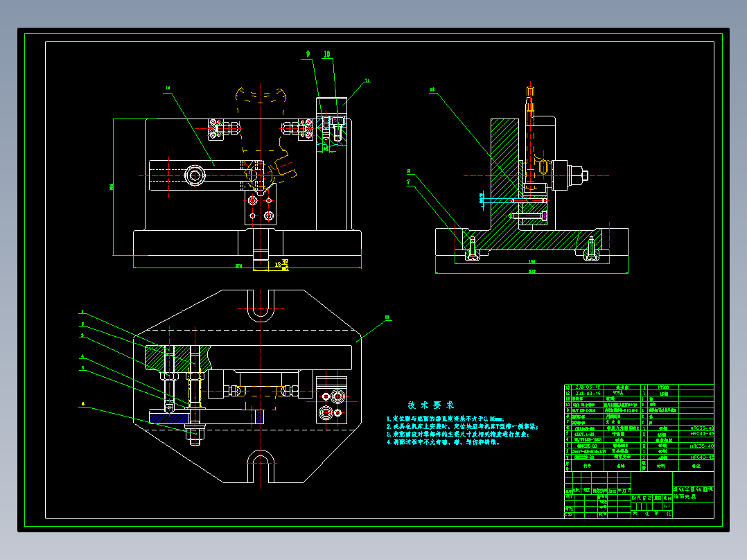
Task: Select the clamp lever arm in front view
Action: pyautogui.click(x=205, y=175)
